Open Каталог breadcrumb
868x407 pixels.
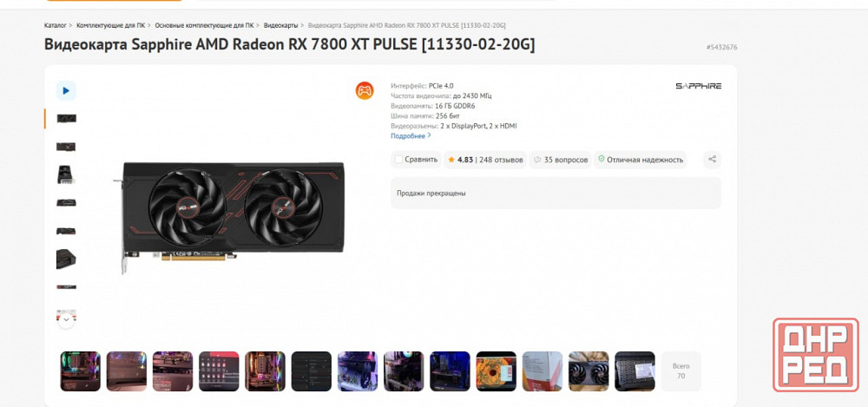point(56,25)
